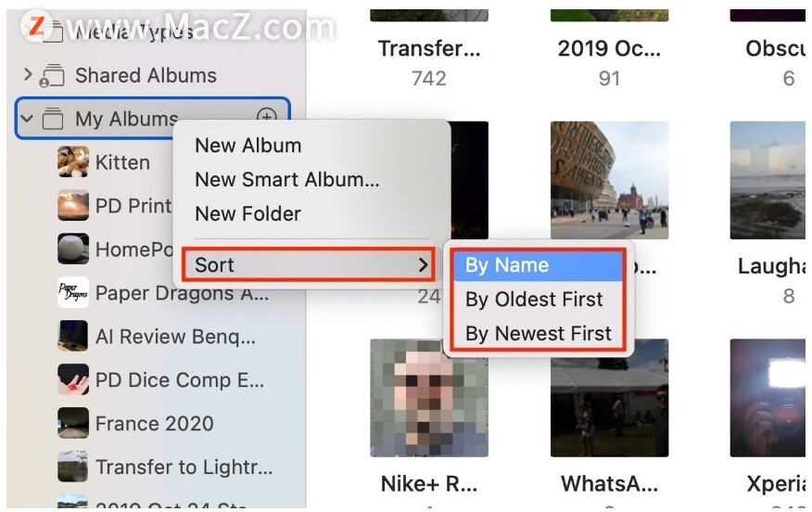The width and height of the screenshot is (812, 512).
Task: Open the Paper Dragons album logo icon
Action: (73, 293)
